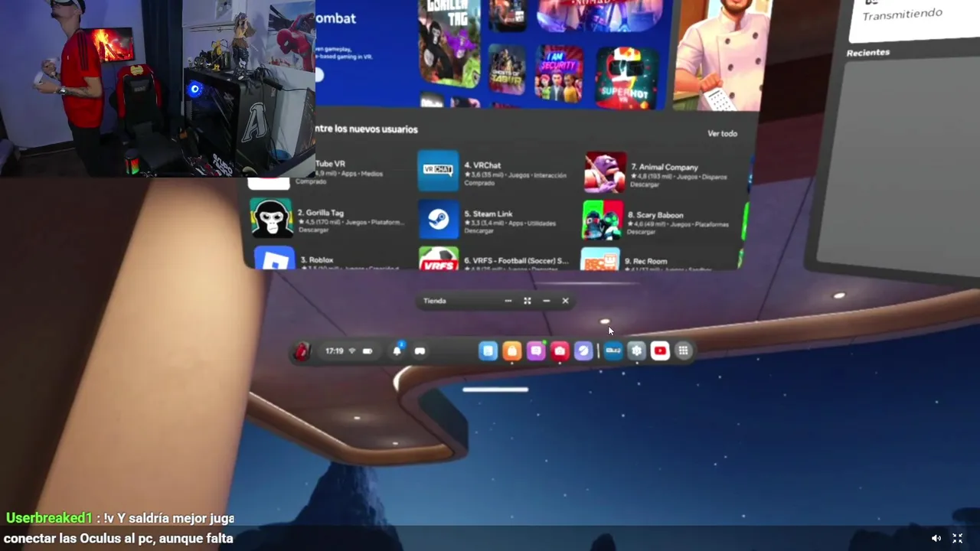Viewport: 980px width, 551px height.
Task: Open Scary Baboon app icon
Action: click(603, 220)
